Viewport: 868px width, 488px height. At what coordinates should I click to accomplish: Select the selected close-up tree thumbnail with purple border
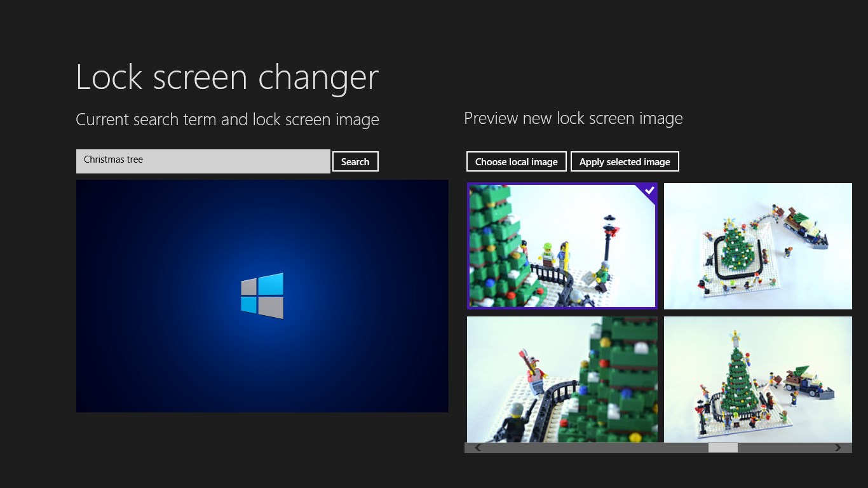point(562,246)
